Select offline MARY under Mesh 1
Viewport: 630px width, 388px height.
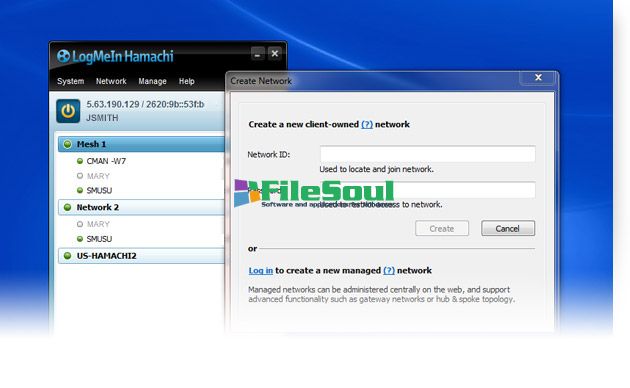pos(98,176)
